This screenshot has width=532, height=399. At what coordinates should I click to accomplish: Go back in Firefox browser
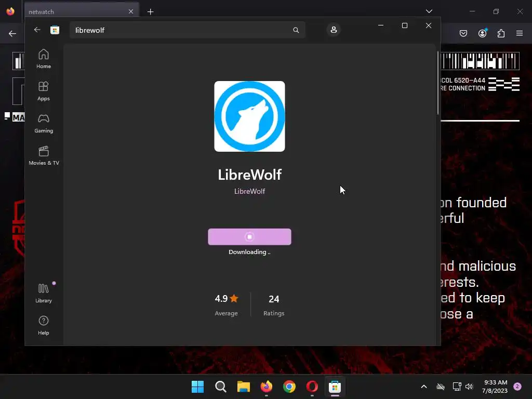(12, 33)
